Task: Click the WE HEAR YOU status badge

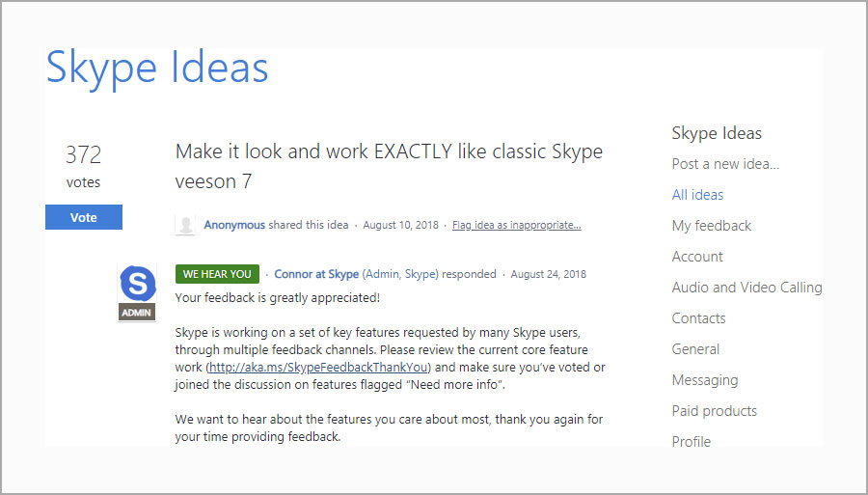Action: (217, 274)
